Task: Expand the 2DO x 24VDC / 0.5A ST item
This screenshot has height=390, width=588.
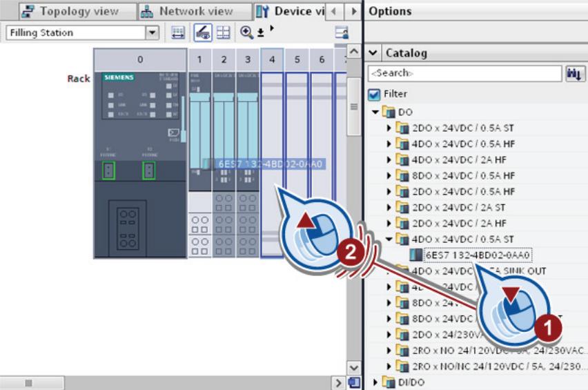Action: (389, 128)
